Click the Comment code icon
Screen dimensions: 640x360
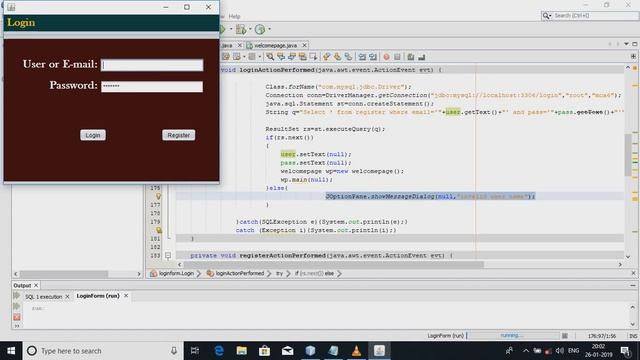[x=411, y=57]
